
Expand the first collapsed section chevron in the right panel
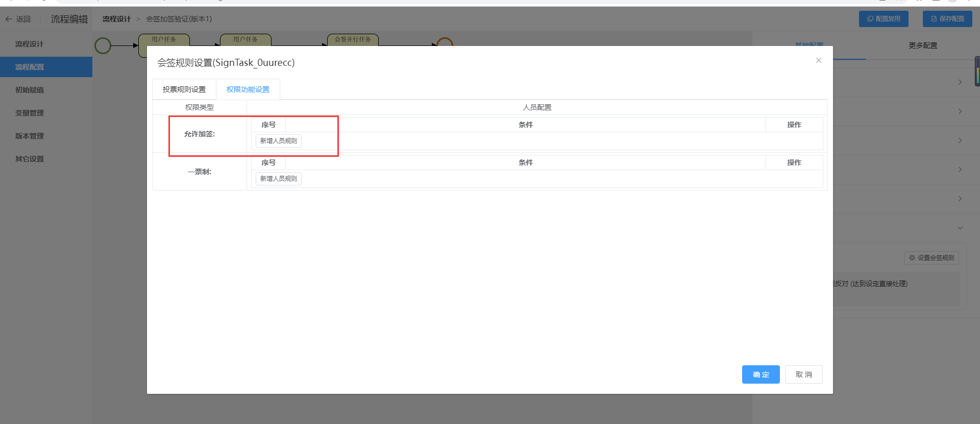click(x=960, y=82)
